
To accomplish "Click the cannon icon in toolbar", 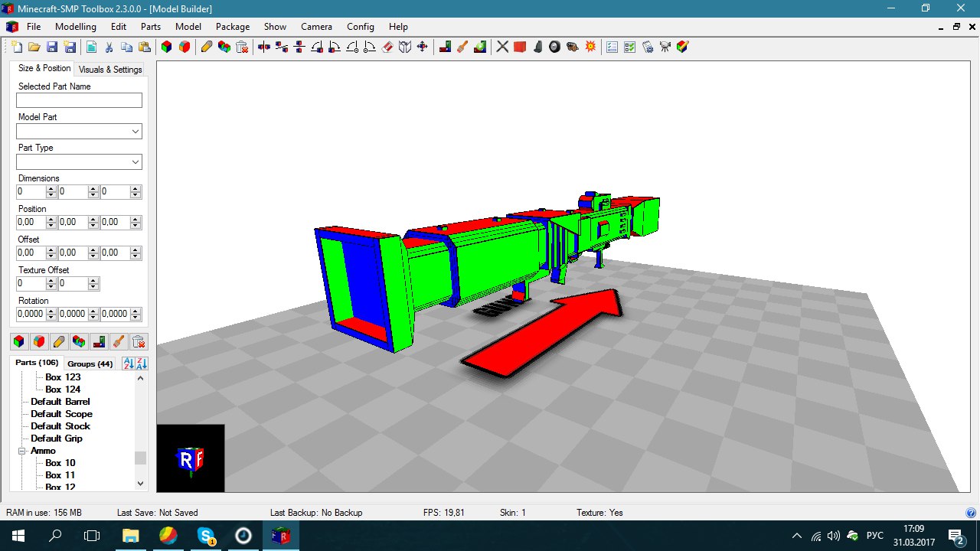I will pos(573,47).
